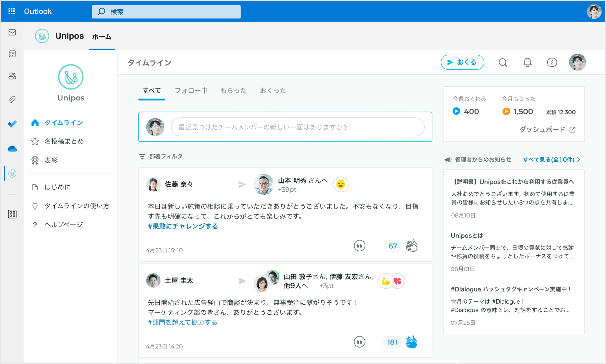Open the ダッシュボード link
Screen dimensions: 606x364
(x=542, y=130)
